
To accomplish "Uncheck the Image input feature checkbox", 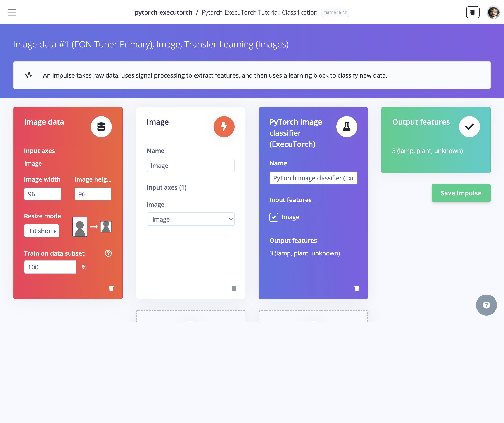I will [274, 217].
